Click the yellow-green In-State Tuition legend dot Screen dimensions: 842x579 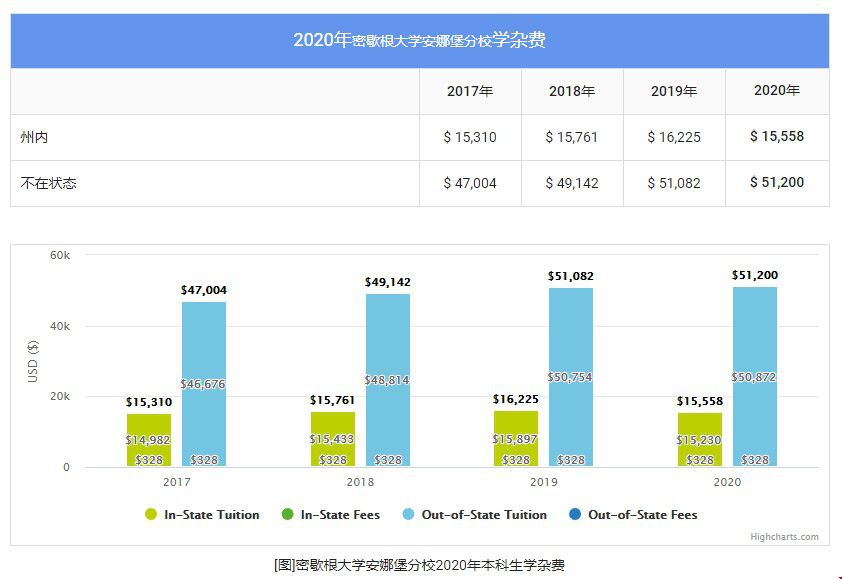[151, 515]
